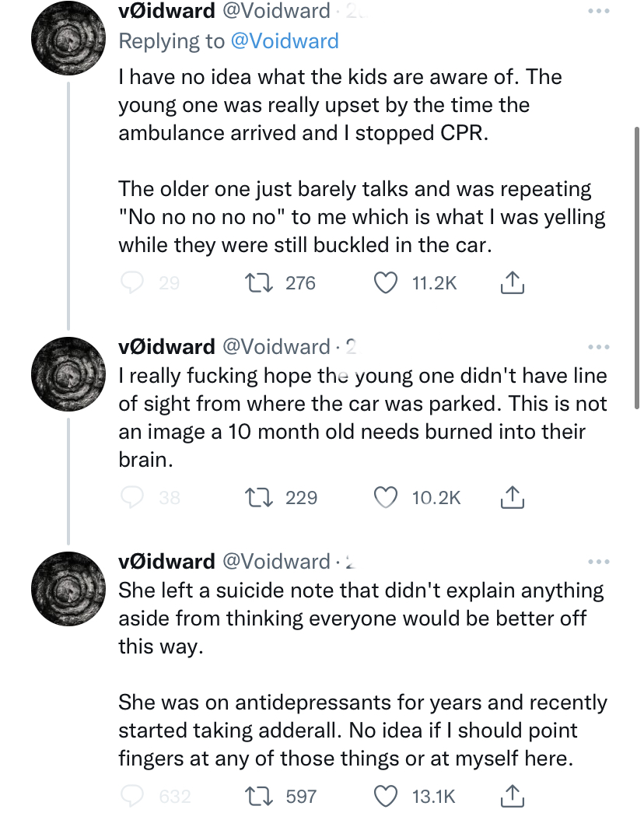Retweet the tweet with 229 retweets
This screenshot has height=820, width=644.
[257, 497]
